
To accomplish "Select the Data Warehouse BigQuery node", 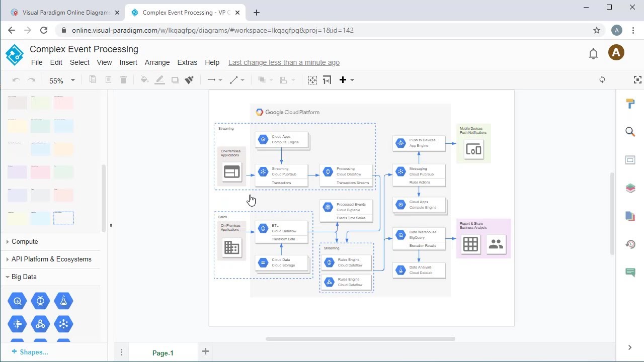I will [x=419, y=239].
